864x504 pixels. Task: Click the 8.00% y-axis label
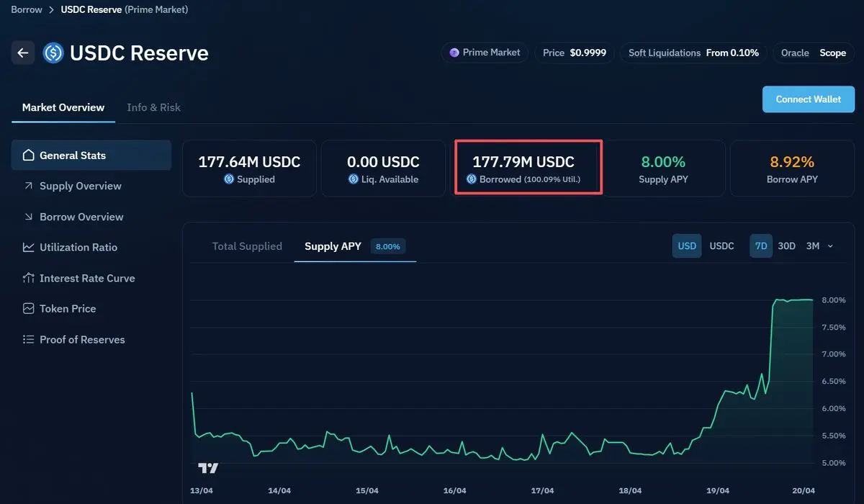pyautogui.click(x=834, y=300)
